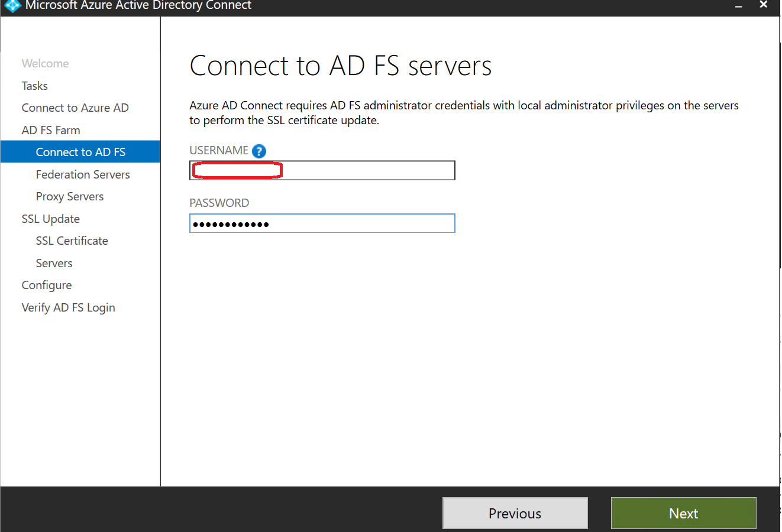Open the Connect to Azure AD step
782x532 pixels.
[75, 108]
